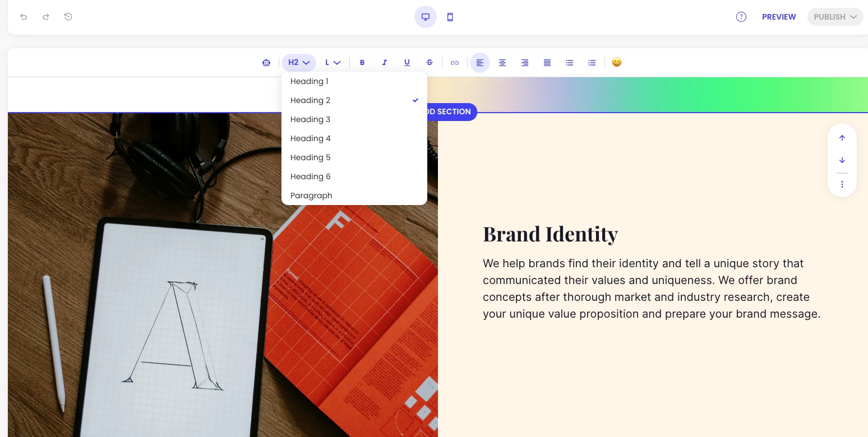Select Heading 4 from the menu
This screenshot has height=437, width=868.
click(354, 138)
